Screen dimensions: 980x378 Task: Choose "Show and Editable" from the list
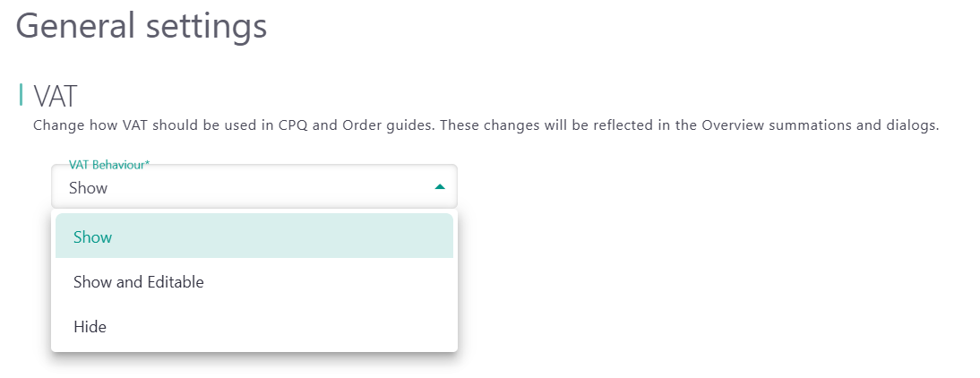(x=139, y=282)
